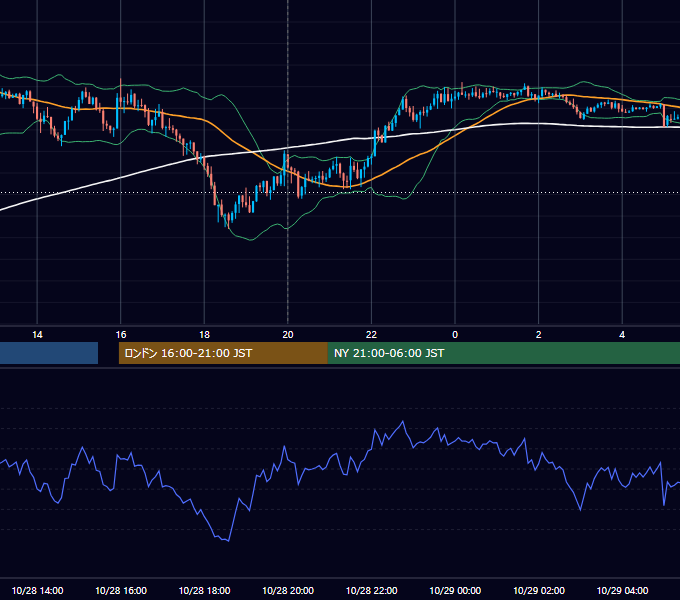This screenshot has height=600, width=680.
Task: Click the 10/29 02:00 date label
Action: click(x=539, y=590)
